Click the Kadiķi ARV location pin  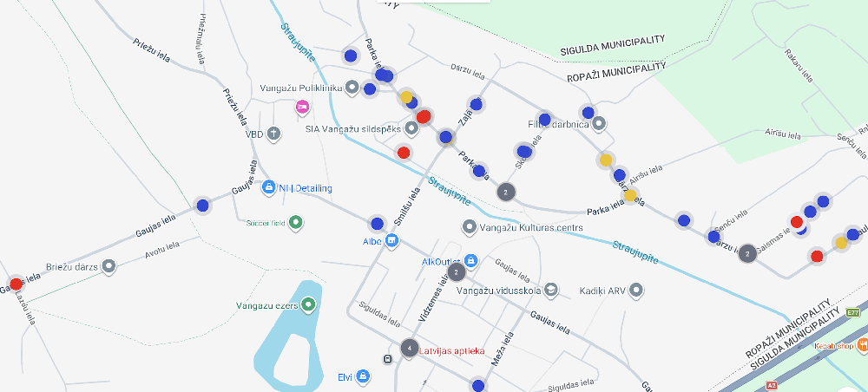point(636,290)
